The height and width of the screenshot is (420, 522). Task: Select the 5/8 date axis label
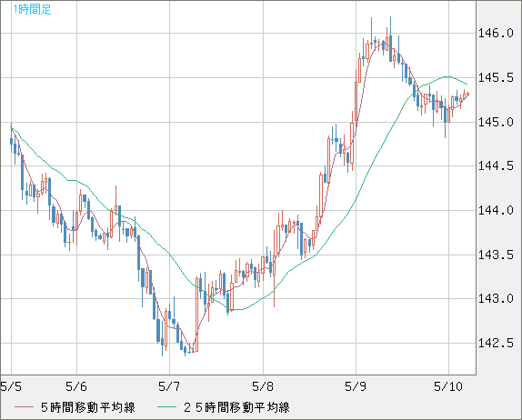(263, 386)
